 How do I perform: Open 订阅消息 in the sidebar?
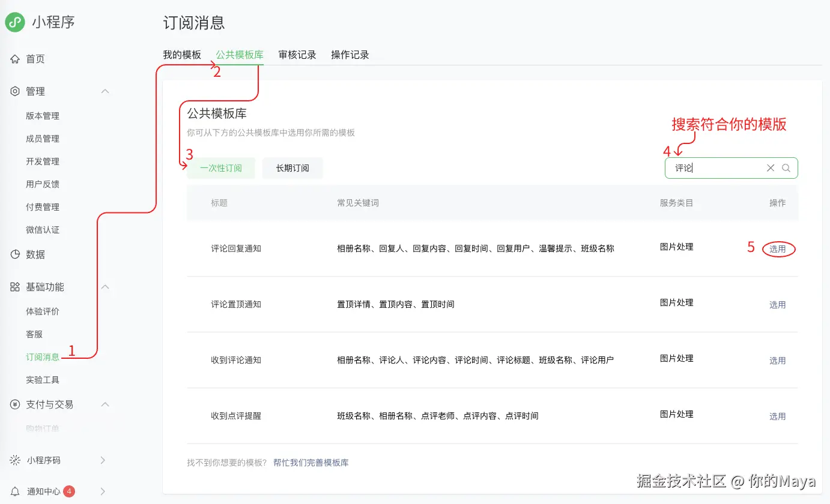click(43, 357)
